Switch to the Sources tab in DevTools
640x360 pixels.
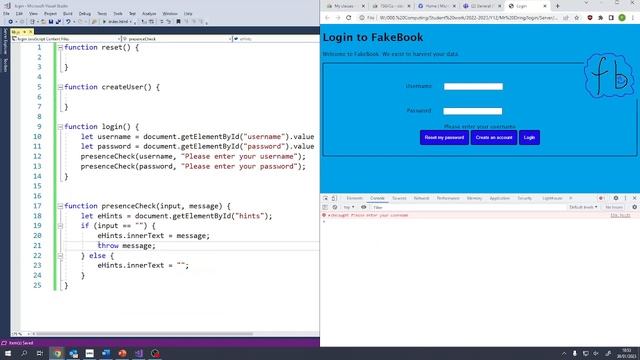pyautogui.click(x=399, y=198)
